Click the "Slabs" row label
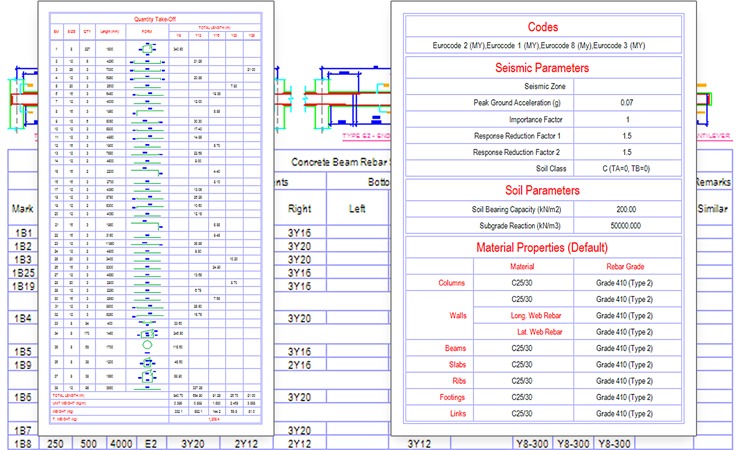The height and width of the screenshot is (450, 740). tap(457, 365)
